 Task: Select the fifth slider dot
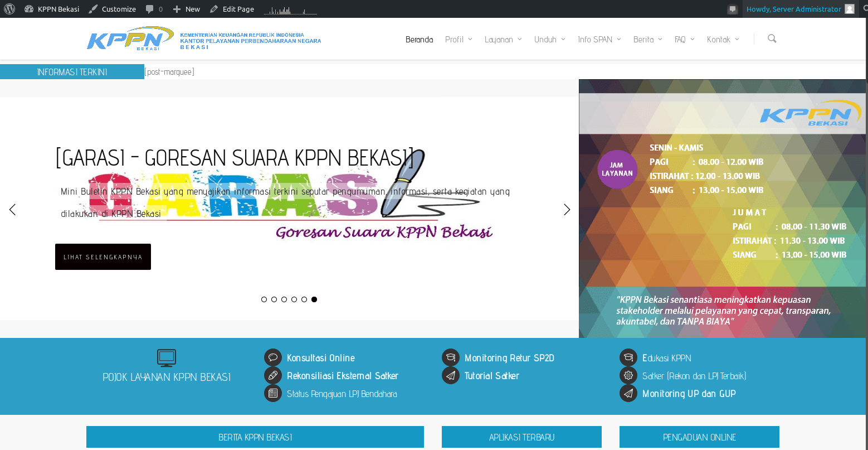pos(304,299)
